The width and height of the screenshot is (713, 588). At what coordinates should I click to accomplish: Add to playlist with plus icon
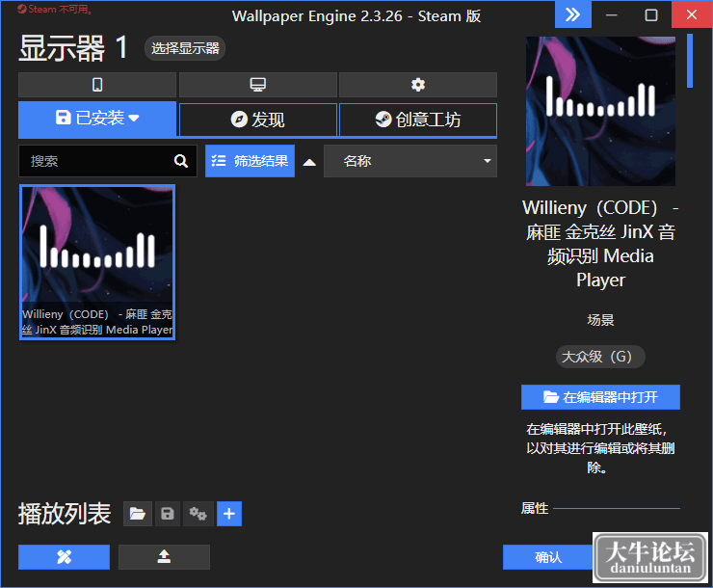pos(229,514)
